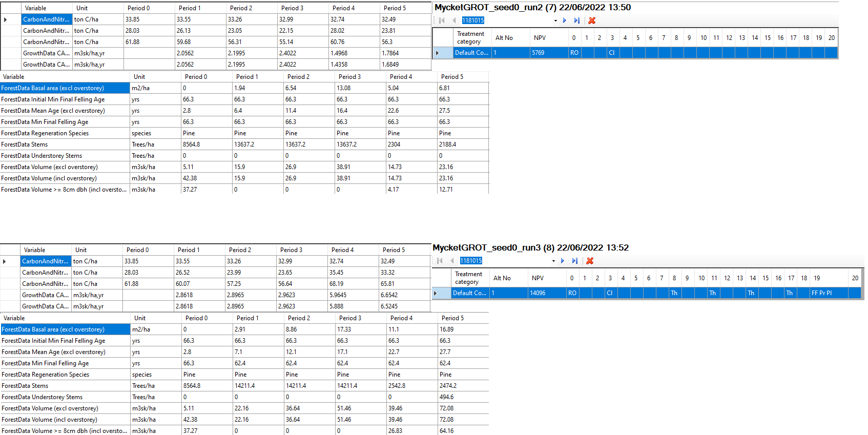Open the 1181015 dropdown in run2 panel

coord(555,21)
